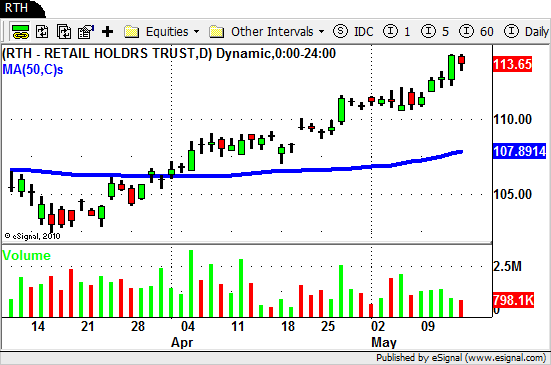Expand the Other Intervals dropdown arrow
This screenshot has width=551, height=365.
pyautogui.click(x=322, y=32)
